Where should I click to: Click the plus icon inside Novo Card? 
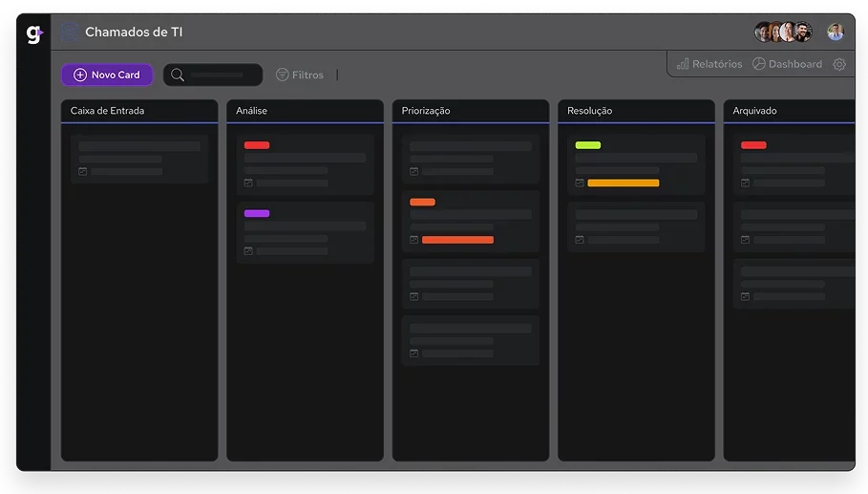click(x=80, y=75)
